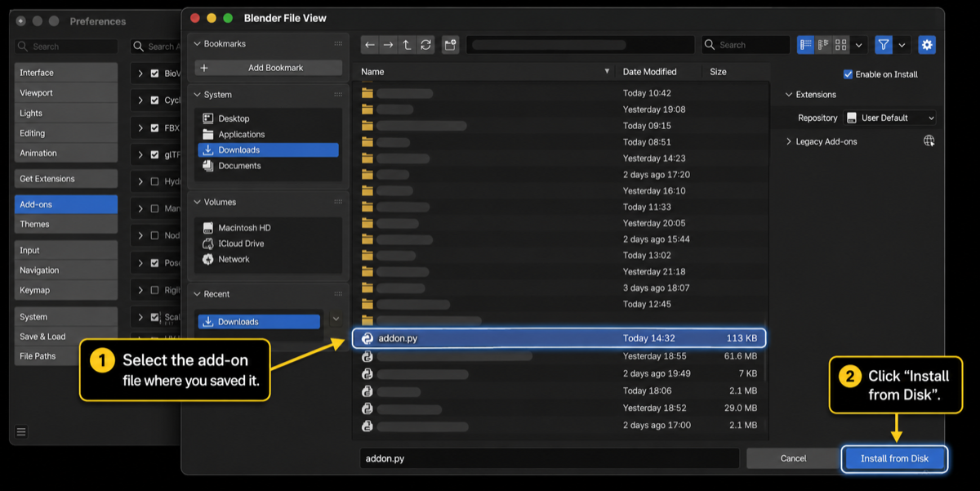Enable the Nod add-on checkbox in Preferences

[x=154, y=235]
